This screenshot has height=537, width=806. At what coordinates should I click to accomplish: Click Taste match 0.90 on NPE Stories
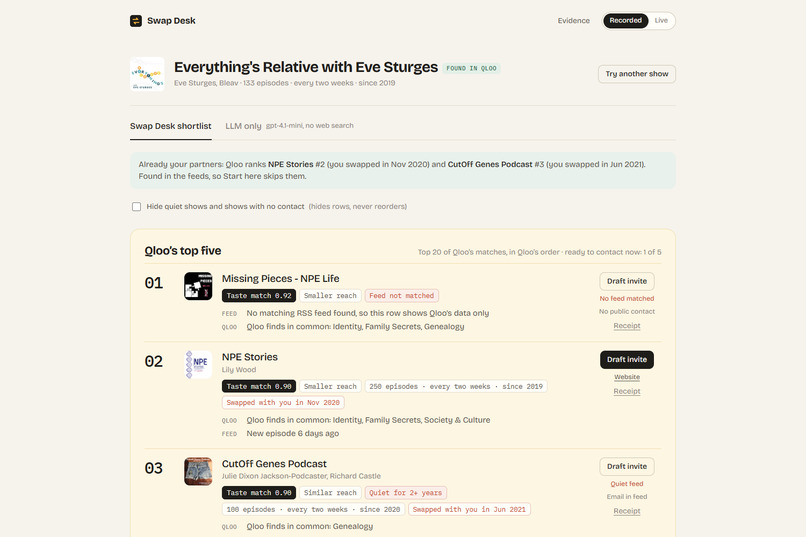[x=259, y=386]
